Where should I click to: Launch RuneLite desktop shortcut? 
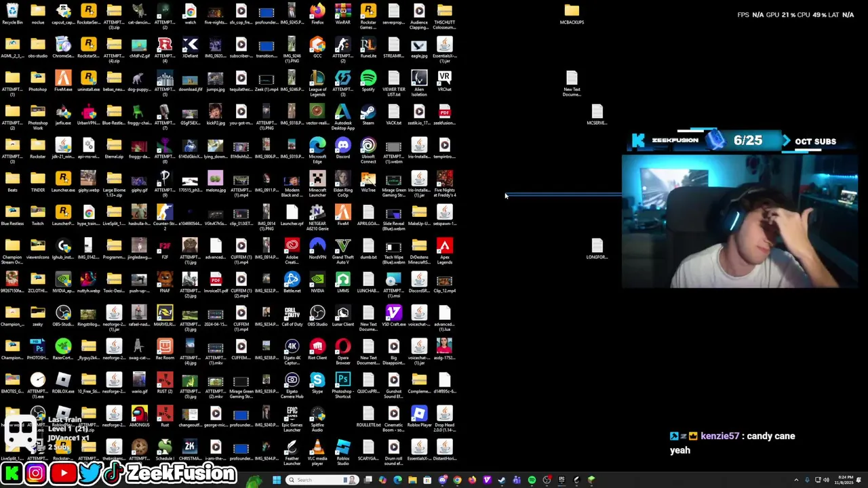[x=368, y=48]
